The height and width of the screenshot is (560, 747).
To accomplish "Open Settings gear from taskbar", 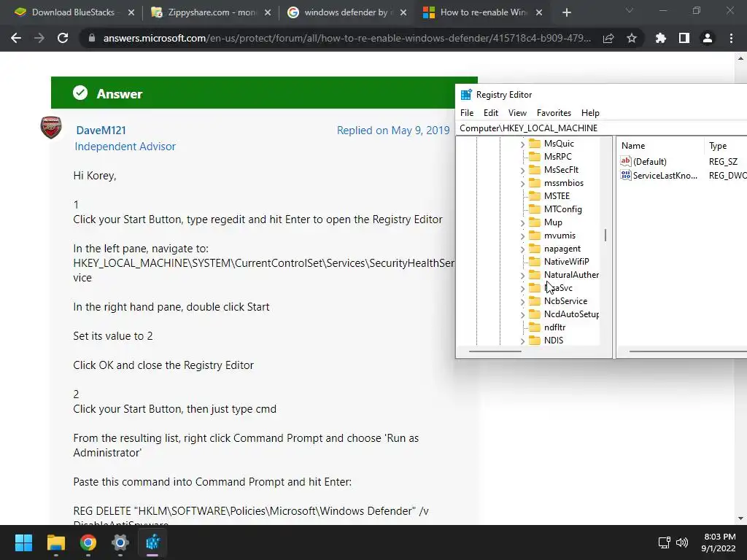I will (120, 542).
